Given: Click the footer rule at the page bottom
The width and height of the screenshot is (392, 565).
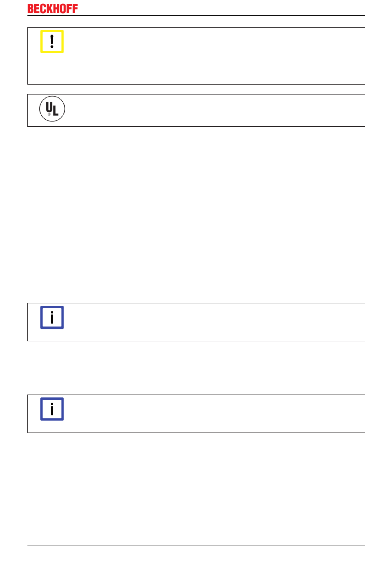Looking at the screenshot, I should coord(196,546).
